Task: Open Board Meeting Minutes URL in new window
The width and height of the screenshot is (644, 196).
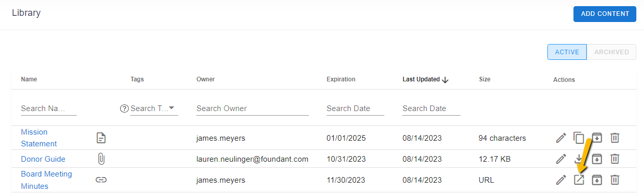Action: point(579,180)
